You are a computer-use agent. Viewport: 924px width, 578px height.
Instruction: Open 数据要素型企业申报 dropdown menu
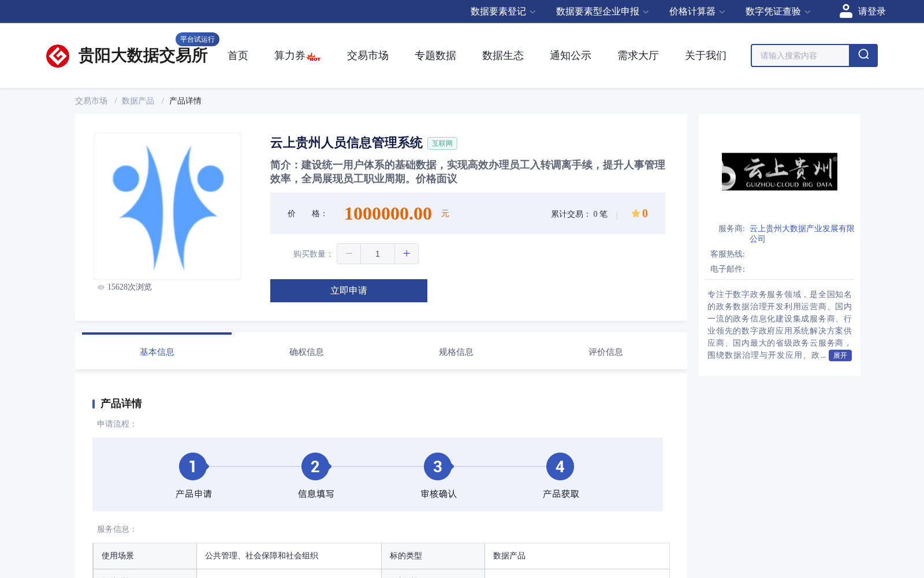pyautogui.click(x=602, y=12)
